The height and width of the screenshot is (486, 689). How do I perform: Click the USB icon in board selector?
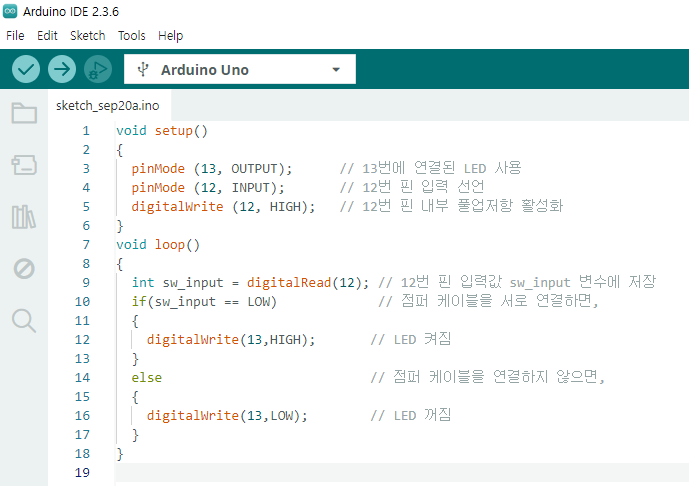(x=143, y=69)
